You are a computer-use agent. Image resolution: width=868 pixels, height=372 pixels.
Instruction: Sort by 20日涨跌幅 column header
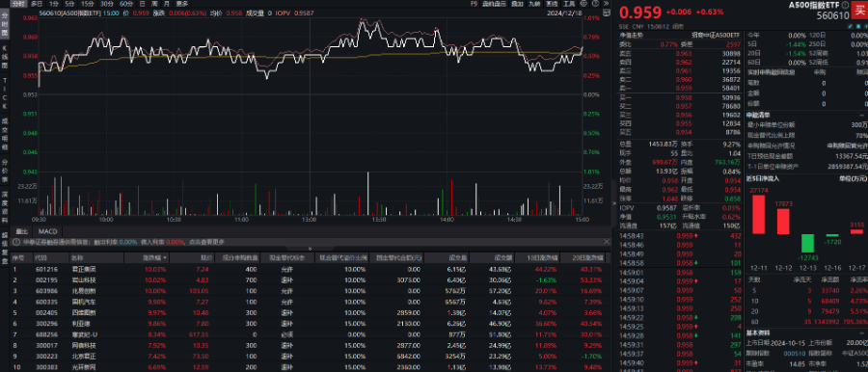583,258
